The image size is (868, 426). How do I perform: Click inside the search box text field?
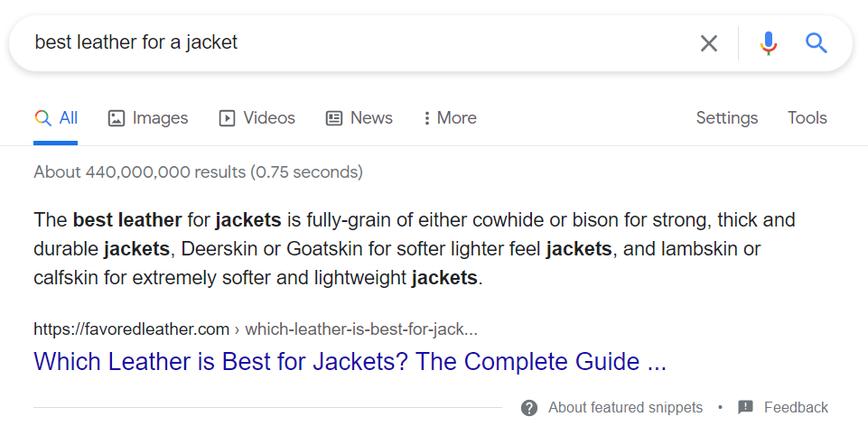[x=354, y=42]
